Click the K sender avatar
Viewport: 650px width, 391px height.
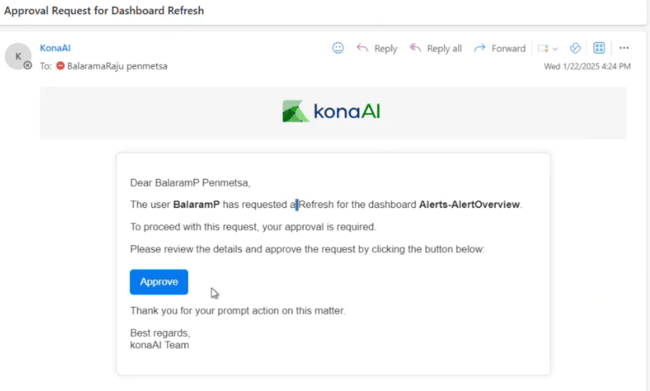pos(18,56)
